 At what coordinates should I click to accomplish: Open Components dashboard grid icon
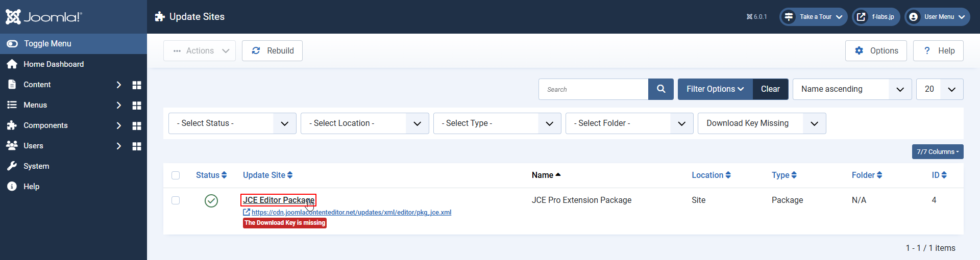tap(137, 125)
